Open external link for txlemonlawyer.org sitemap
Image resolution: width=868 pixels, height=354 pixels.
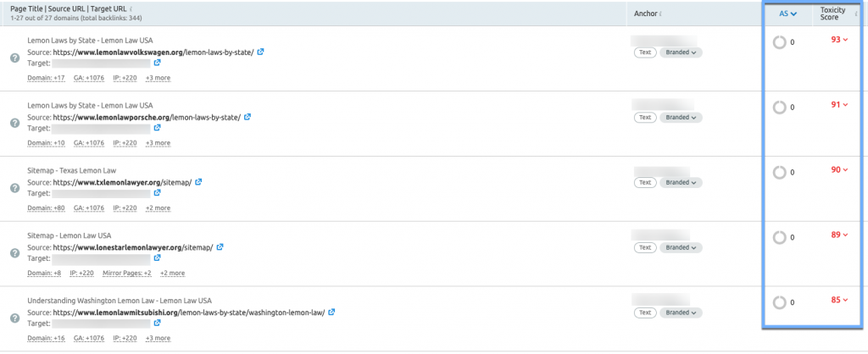pos(197,182)
